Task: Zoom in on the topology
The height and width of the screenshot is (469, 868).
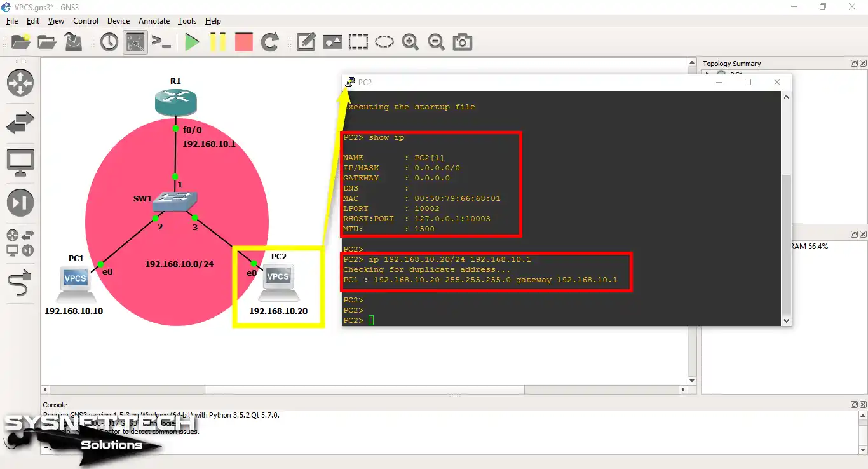Action: [x=410, y=42]
